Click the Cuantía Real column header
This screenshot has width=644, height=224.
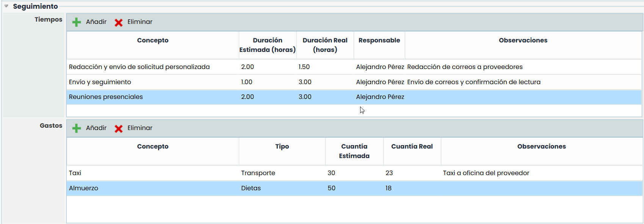pyautogui.click(x=412, y=147)
